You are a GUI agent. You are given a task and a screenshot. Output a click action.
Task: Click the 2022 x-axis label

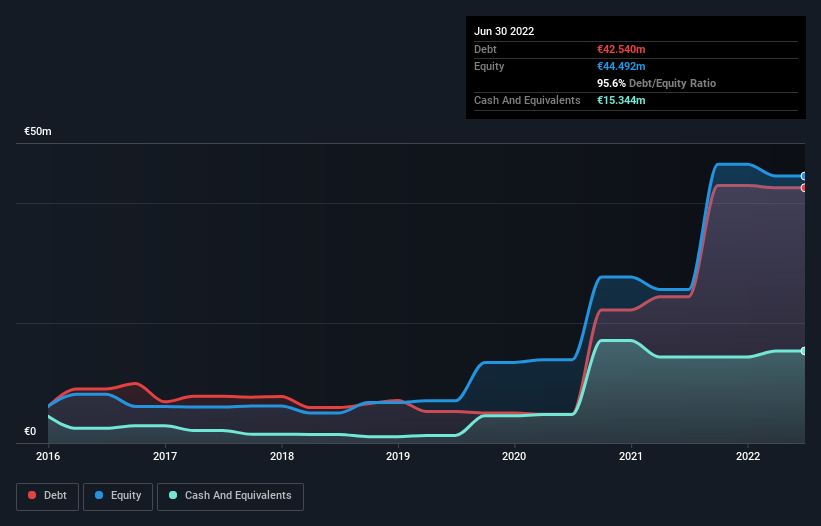point(748,456)
